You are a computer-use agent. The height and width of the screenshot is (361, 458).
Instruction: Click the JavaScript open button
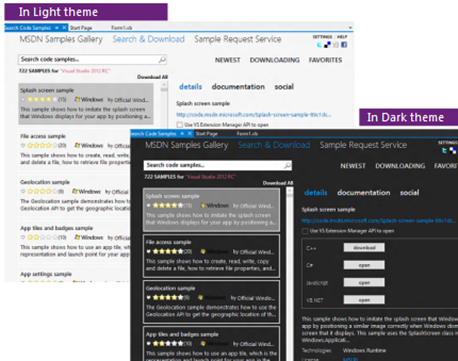click(x=364, y=283)
